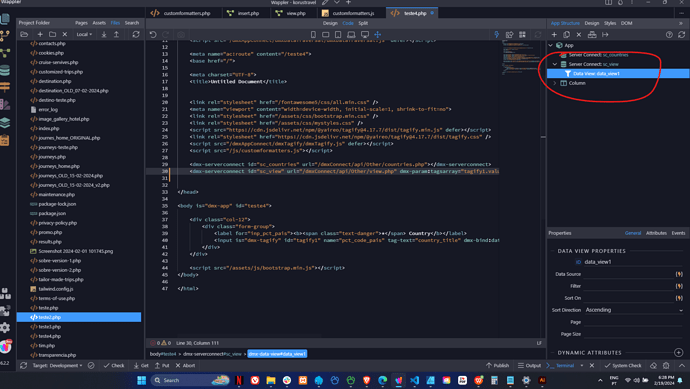Click the new file plus icon in Project Folder

pyautogui.click(x=40, y=34)
